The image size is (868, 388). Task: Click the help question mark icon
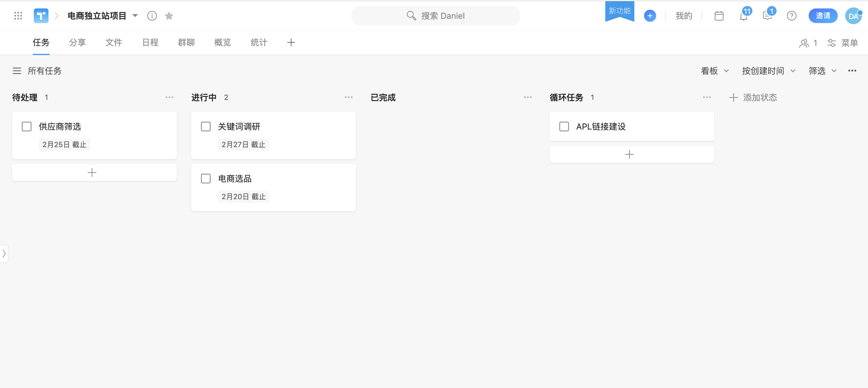(792, 15)
